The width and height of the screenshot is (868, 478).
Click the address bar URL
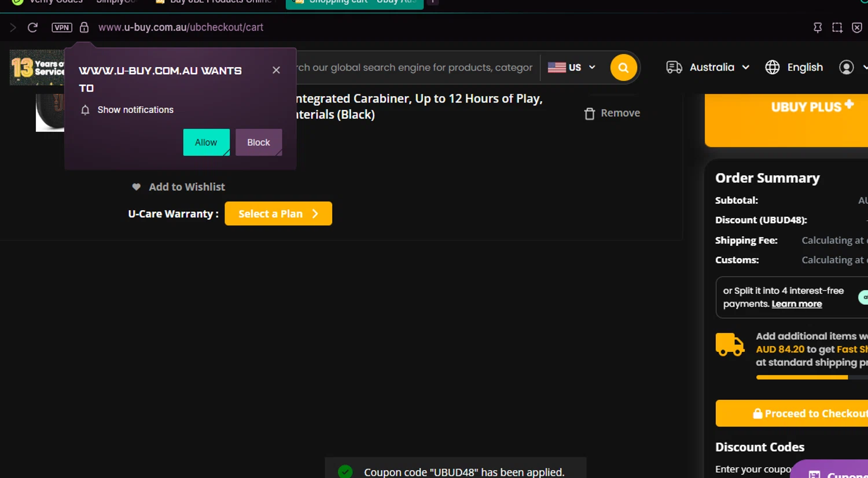[181, 27]
